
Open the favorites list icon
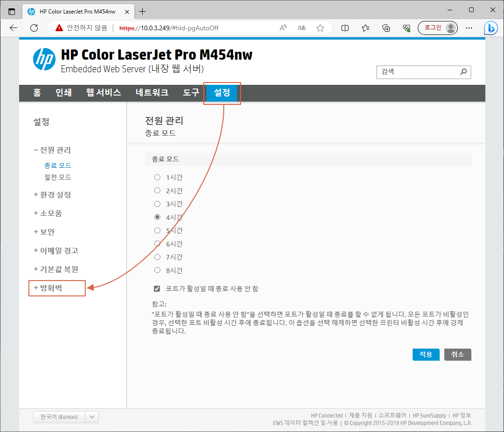366,28
